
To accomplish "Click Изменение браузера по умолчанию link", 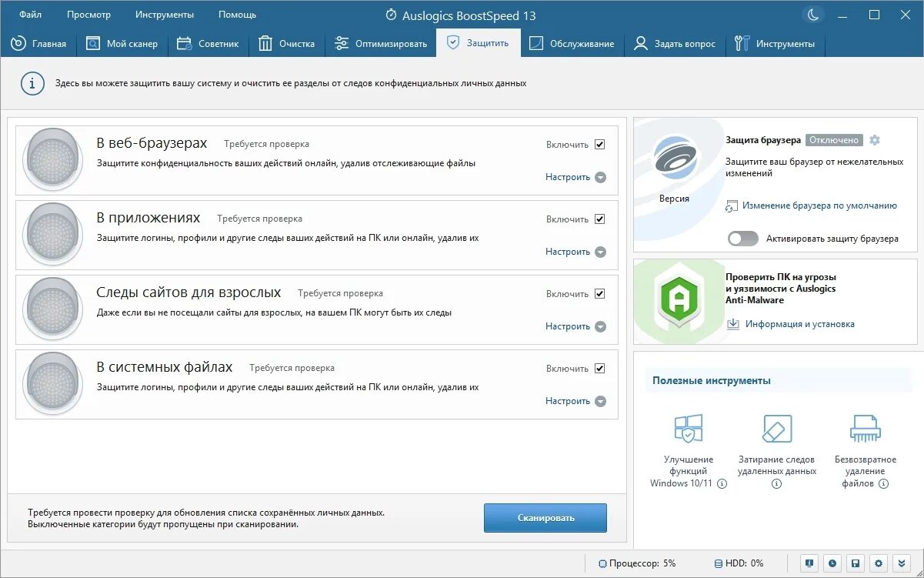I will tap(819, 205).
